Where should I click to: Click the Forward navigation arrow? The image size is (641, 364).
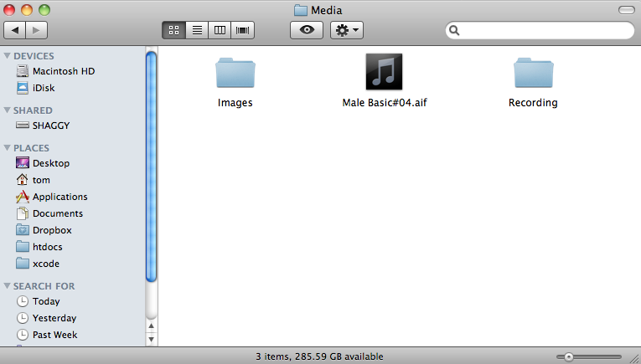point(37,30)
